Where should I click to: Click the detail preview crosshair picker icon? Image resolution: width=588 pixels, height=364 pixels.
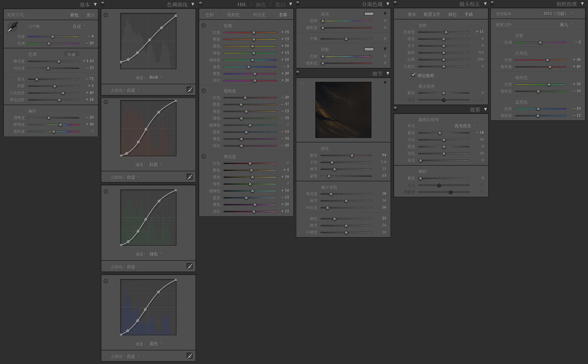coord(302,83)
